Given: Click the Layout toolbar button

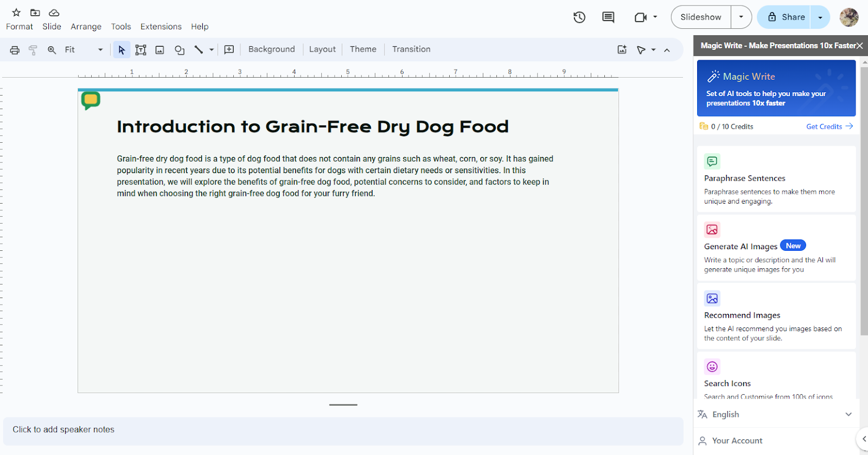Looking at the screenshot, I should pos(322,49).
